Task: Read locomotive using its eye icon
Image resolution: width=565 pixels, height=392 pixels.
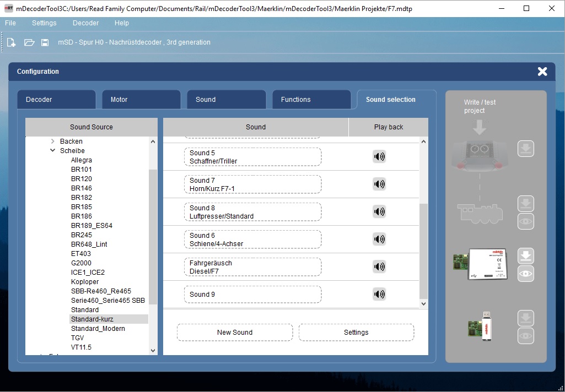Action: point(526,222)
